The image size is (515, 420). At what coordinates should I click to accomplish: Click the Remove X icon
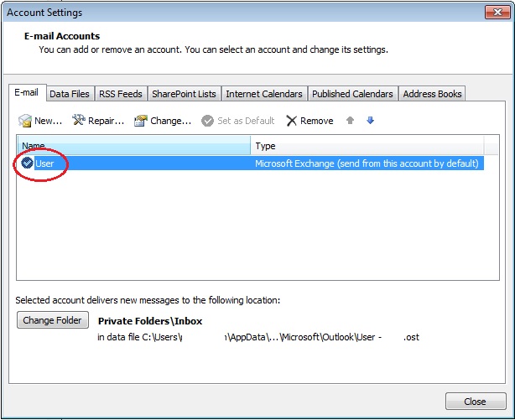tap(291, 121)
